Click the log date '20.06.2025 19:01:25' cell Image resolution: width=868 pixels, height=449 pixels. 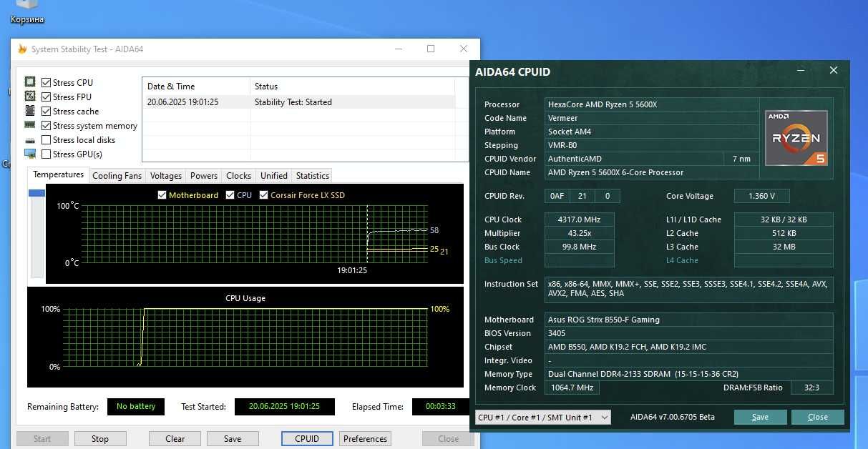(182, 102)
